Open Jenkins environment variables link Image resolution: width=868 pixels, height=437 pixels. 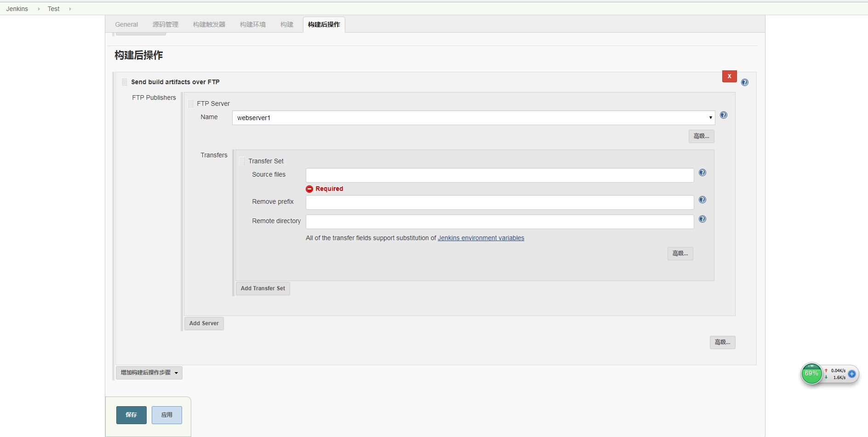(x=480, y=238)
